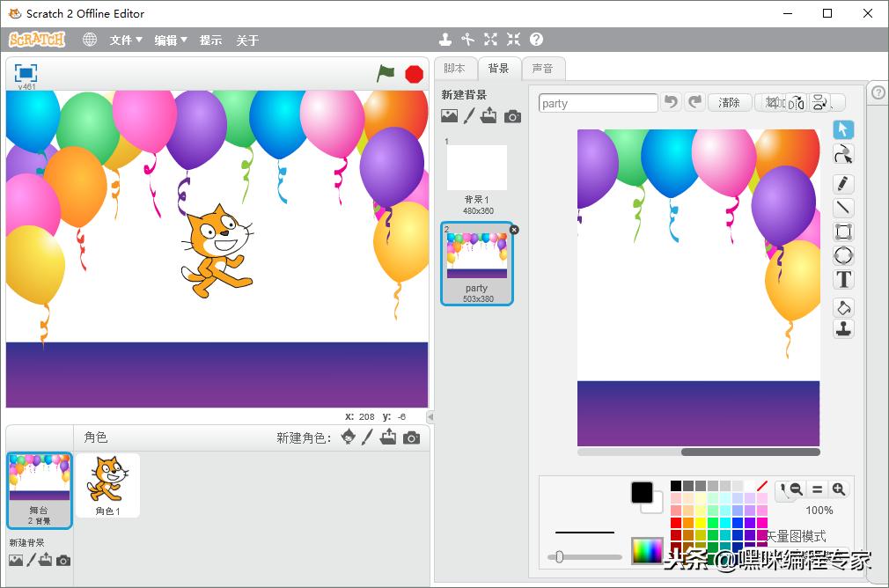Pick the Pencil tool in paint editor
889x588 pixels.
[x=843, y=183]
